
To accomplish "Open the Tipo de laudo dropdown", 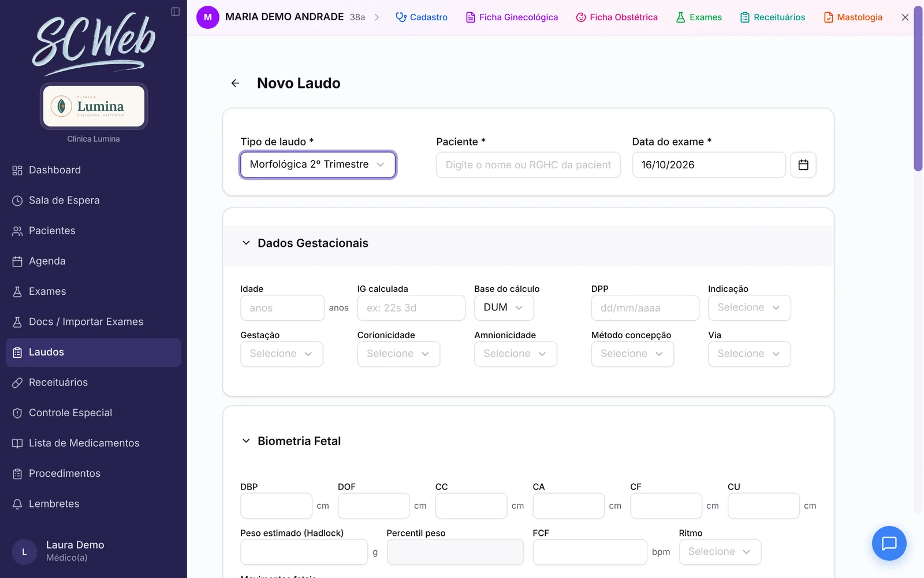I will click(318, 165).
